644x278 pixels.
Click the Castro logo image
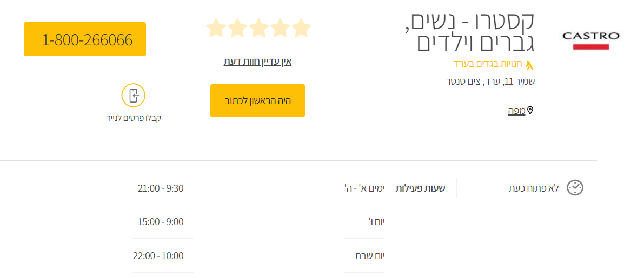point(591,39)
